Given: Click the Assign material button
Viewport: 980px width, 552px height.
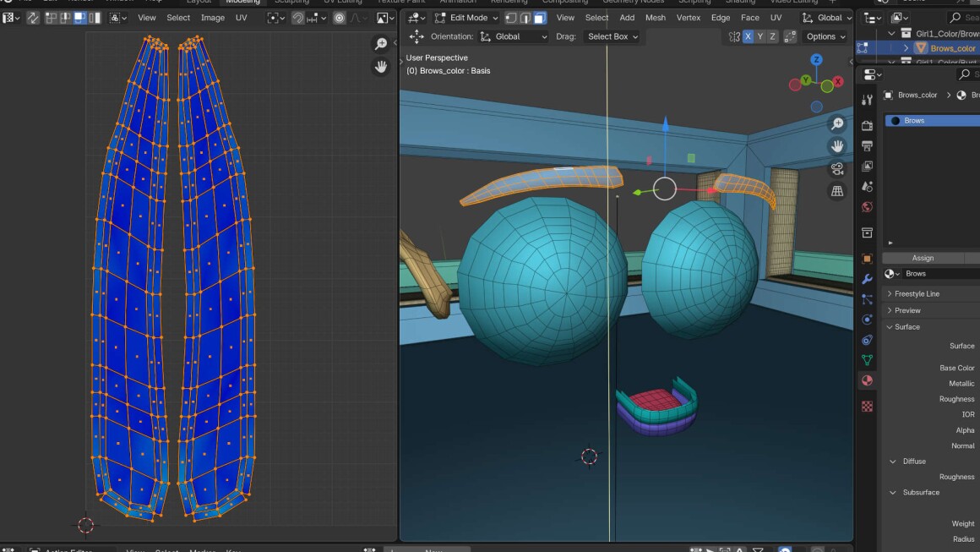Looking at the screenshot, I should (x=923, y=258).
